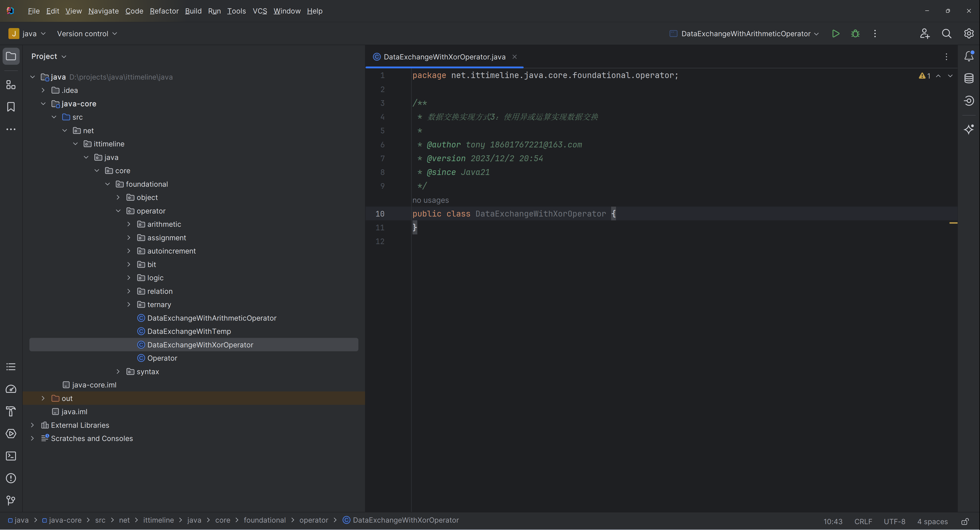Open the File menu
The height and width of the screenshot is (530, 980).
pyautogui.click(x=33, y=11)
